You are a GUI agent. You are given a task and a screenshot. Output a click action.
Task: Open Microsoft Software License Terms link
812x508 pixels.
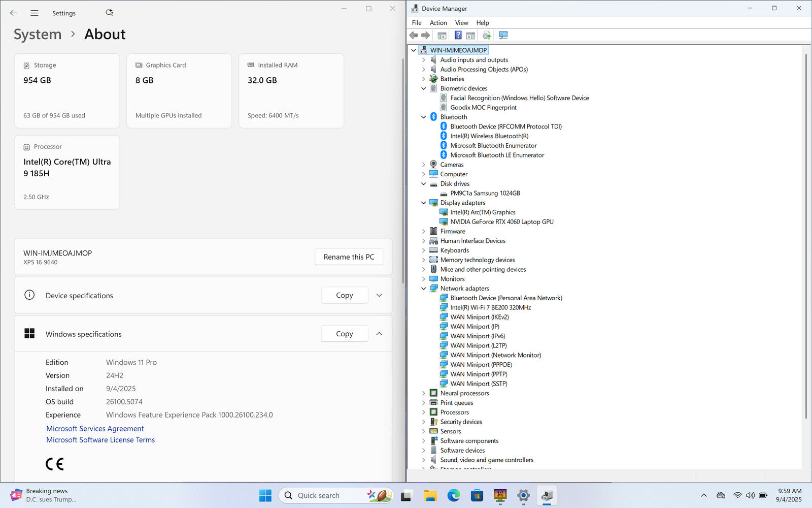click(x=100, y=440)
